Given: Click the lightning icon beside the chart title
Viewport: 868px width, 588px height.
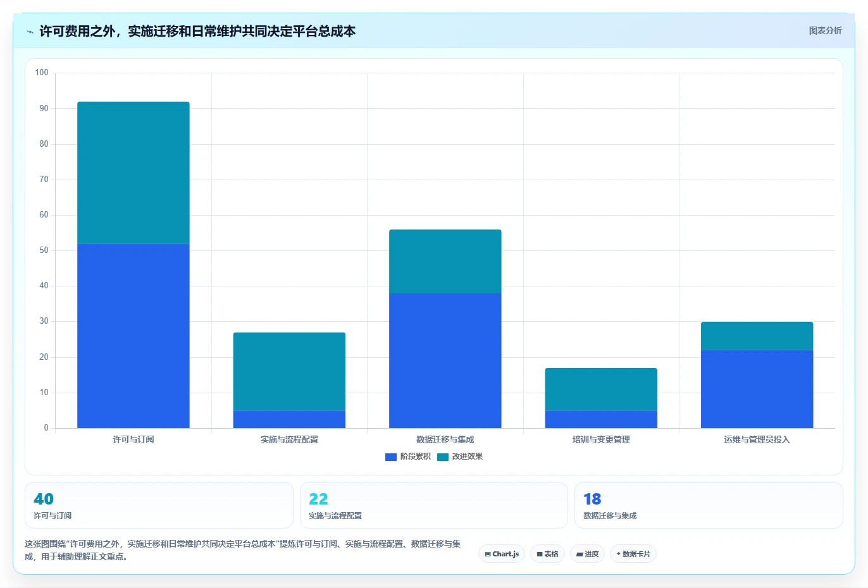Looking at the screenshot, I should click(x=30, y=32).
